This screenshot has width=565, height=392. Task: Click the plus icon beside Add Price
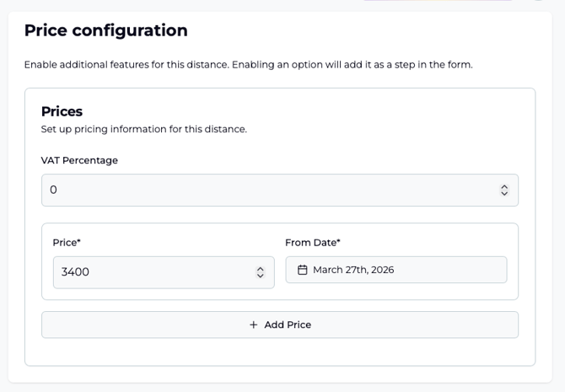point(254,325)
